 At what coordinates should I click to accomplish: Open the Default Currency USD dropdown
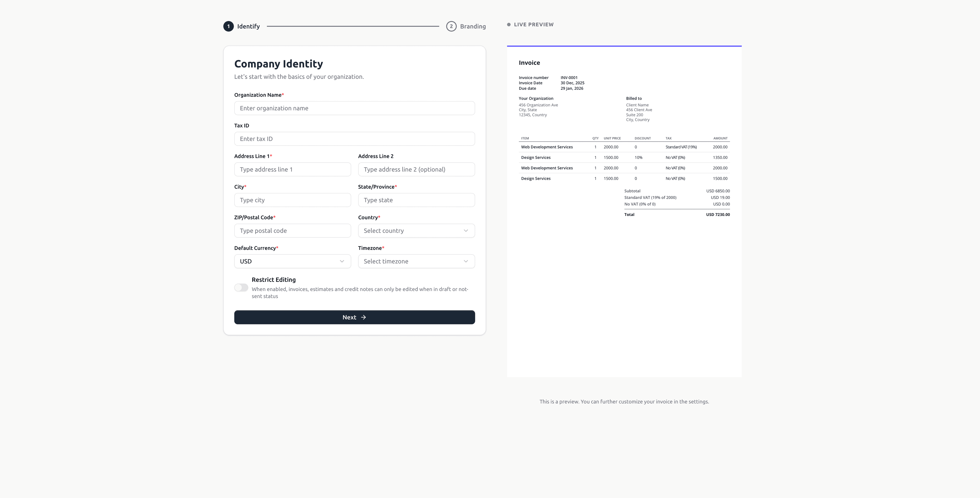(x=292, y=262)
